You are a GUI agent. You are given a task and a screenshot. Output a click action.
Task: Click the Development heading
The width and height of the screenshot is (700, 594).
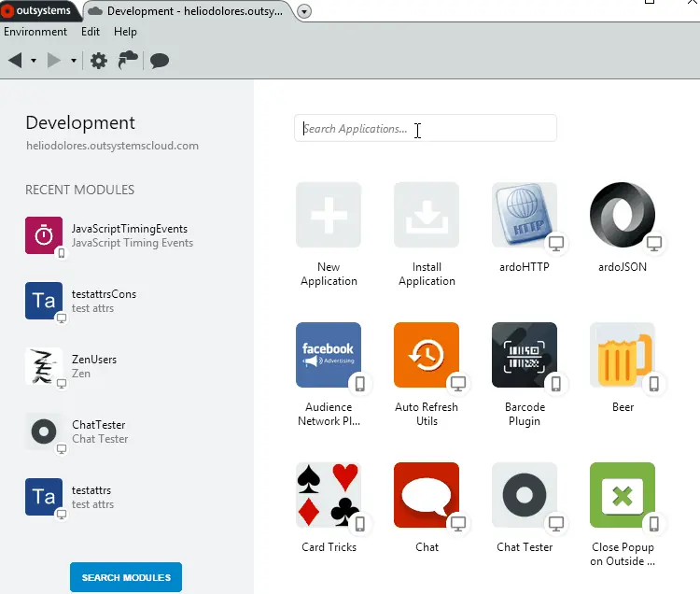80,123
